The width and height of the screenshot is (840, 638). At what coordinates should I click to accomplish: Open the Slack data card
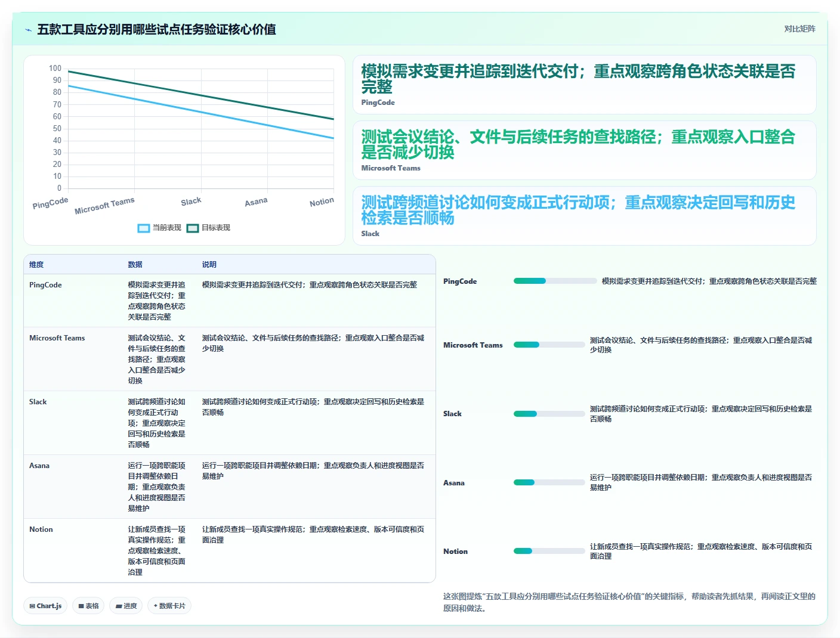584,216
